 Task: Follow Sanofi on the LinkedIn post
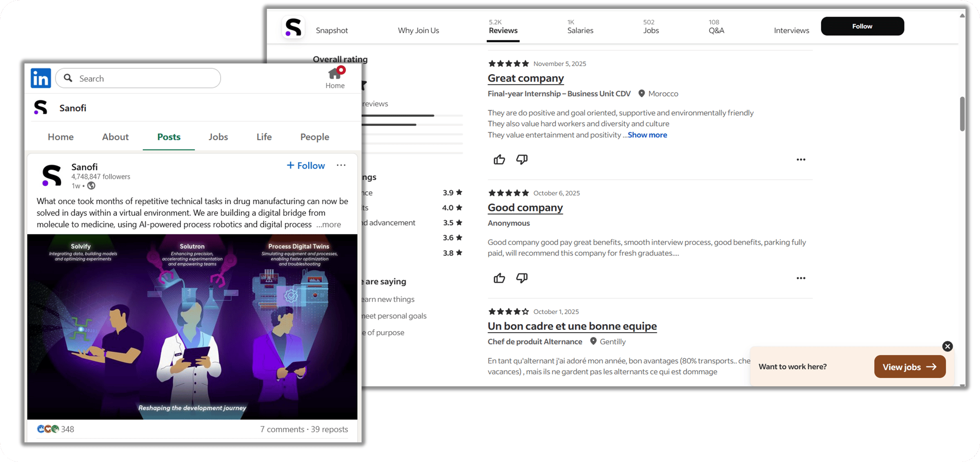point(306,165)
